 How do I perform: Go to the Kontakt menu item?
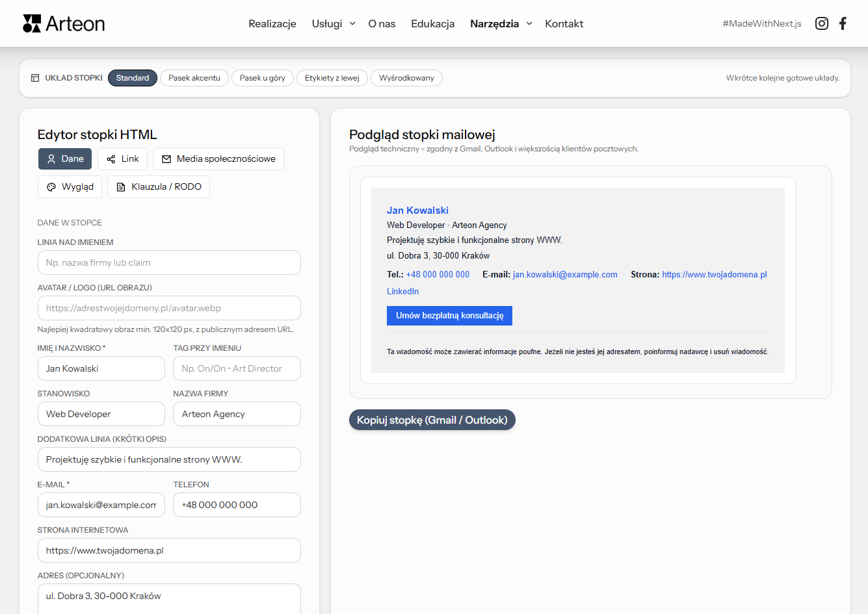[564, 23]
